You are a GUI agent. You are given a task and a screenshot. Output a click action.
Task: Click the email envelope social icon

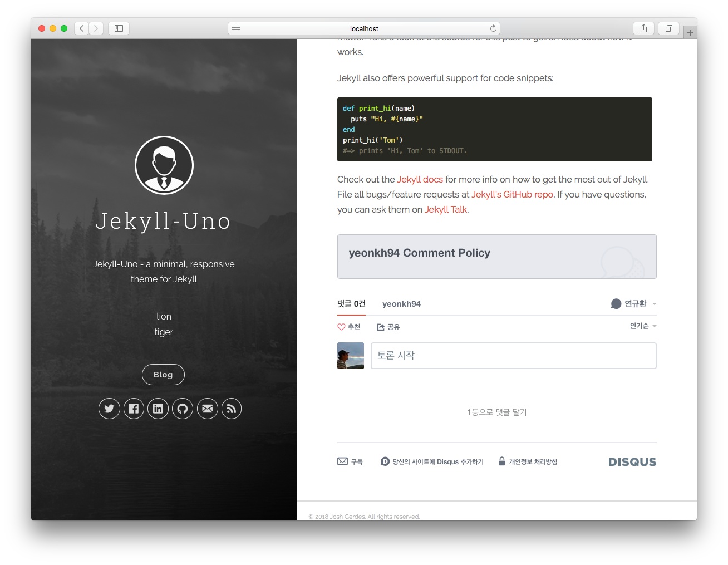[207, 409]
